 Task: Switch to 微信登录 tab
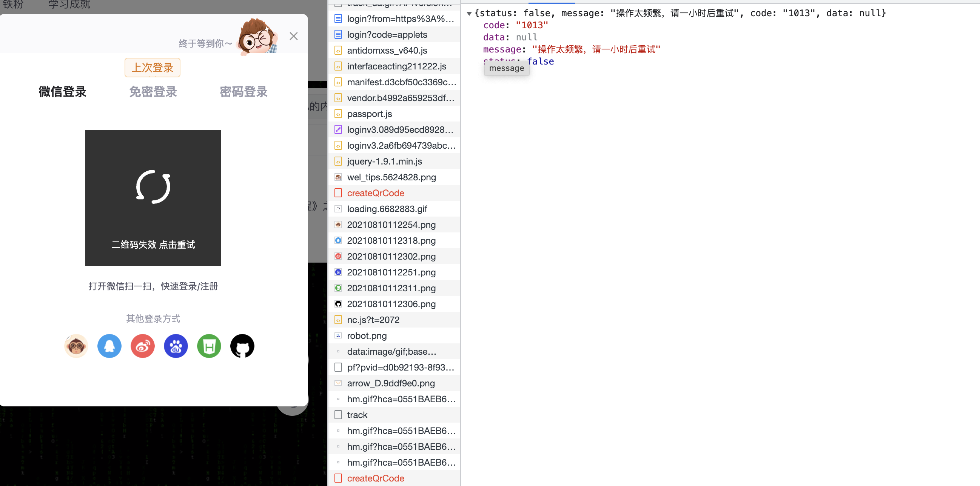click(x=62, y=92)
